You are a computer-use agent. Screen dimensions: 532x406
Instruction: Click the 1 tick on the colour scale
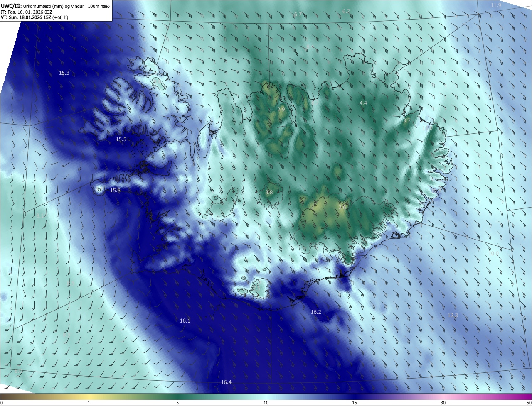pyautogui.click(x=89, y=403)
